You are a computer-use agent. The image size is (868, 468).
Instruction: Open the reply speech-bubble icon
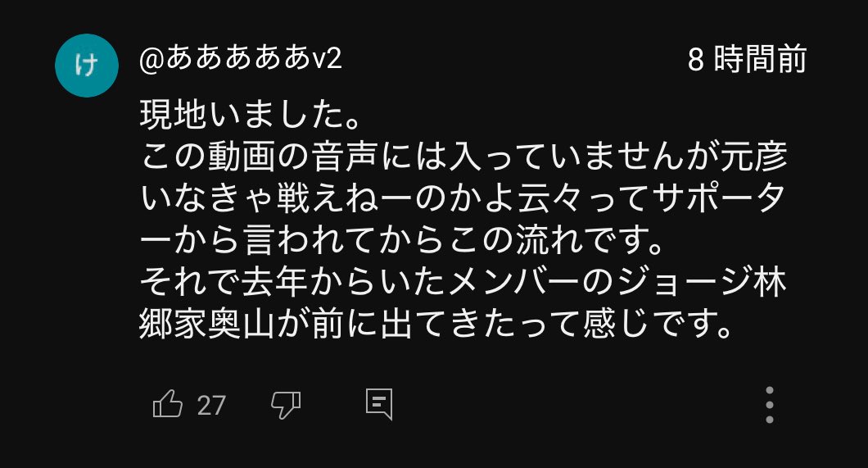coord(379,404)
